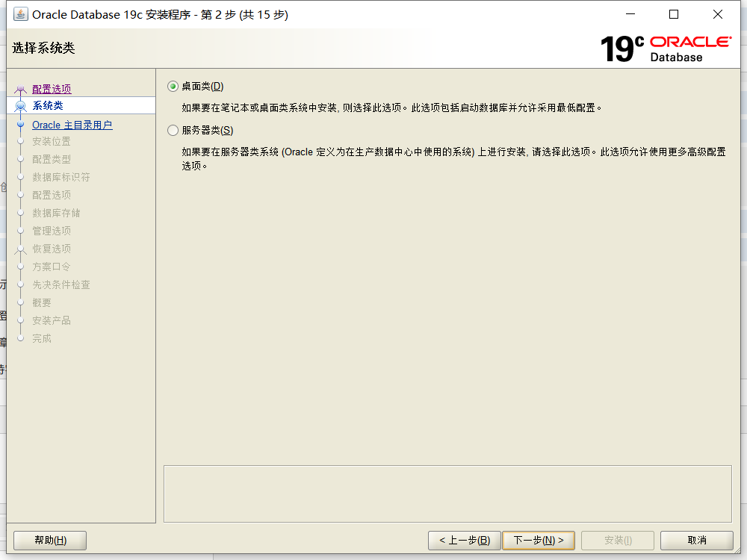This screenshot has height=560, width=747.
Task: Open the Oracle 主目录用户 step link
Action: [x=72, y=125]
